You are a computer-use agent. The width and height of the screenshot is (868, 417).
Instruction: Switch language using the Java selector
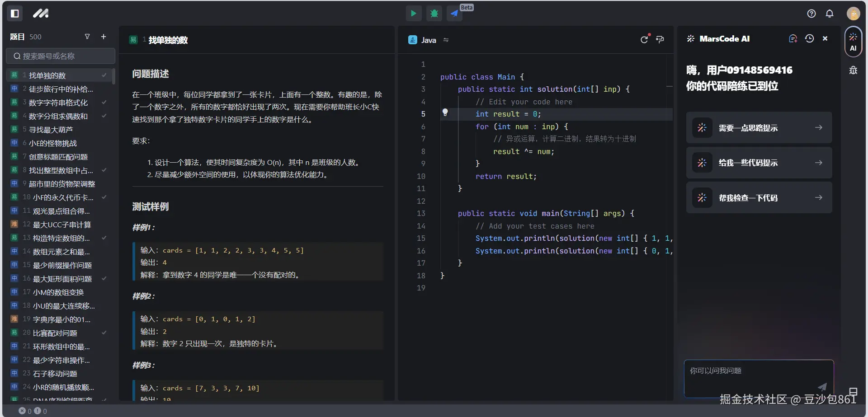pyautogui.click(x=428, y=40)
